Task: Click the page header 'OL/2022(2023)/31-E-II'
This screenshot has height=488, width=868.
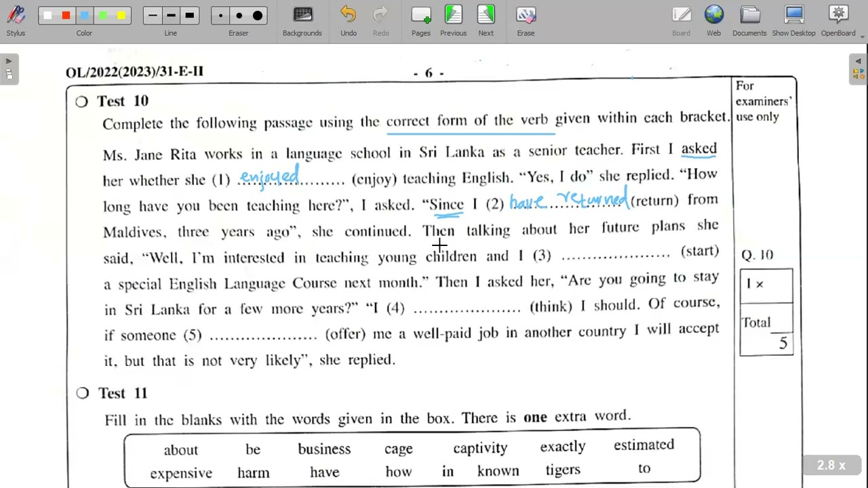Action: tap(134, 72)
